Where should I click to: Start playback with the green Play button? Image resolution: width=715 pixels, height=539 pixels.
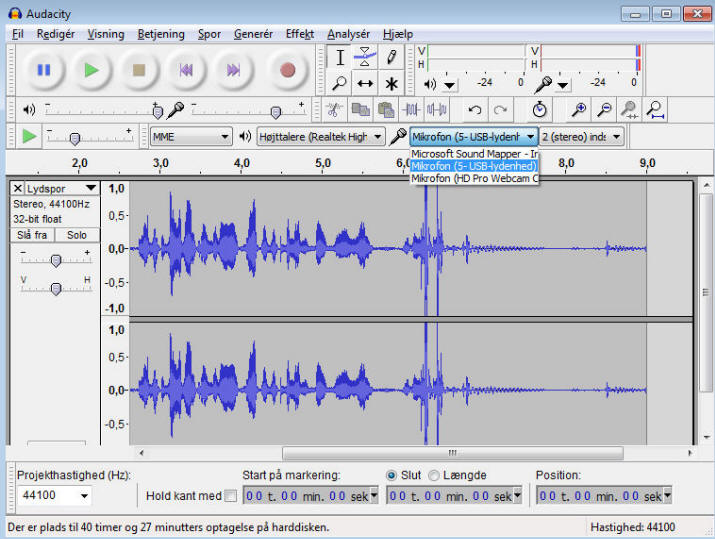coord(91,70)
